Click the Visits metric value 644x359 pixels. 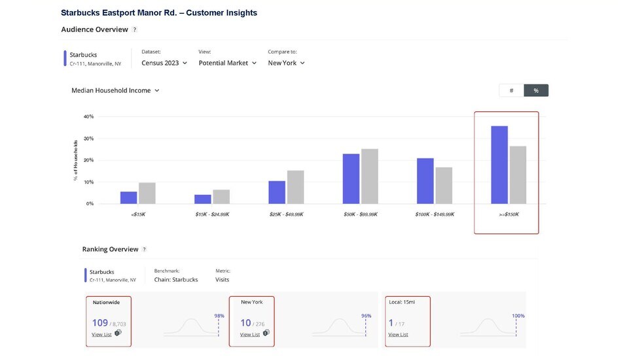tap(223, 279)
